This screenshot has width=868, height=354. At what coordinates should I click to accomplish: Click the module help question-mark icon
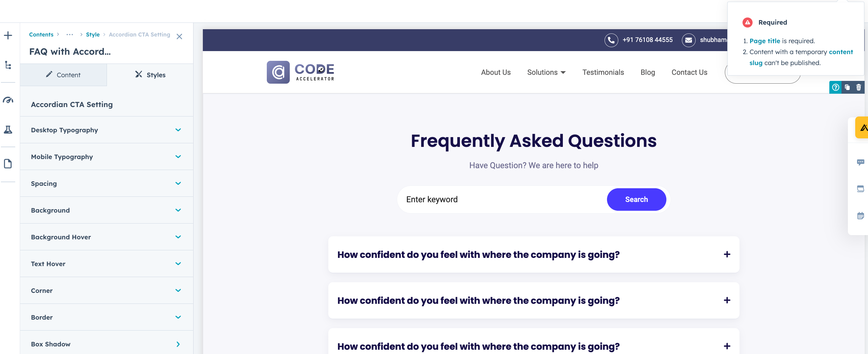(835, 88)
